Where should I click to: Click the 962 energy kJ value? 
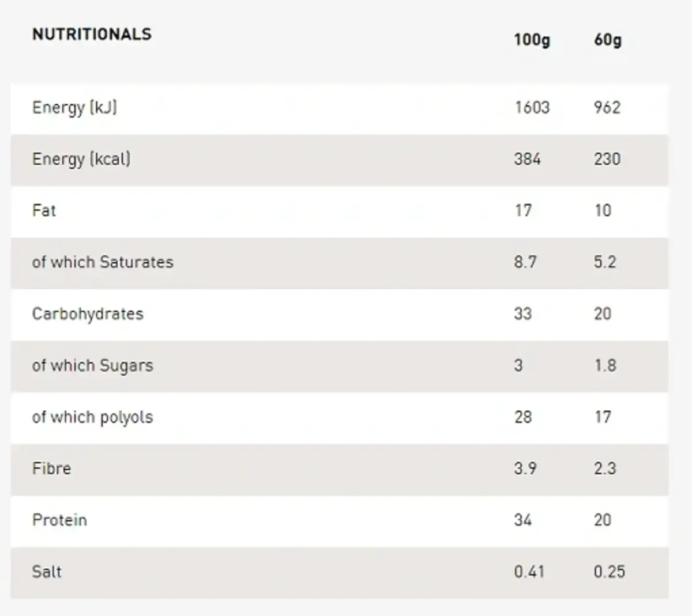pos(607,108)
